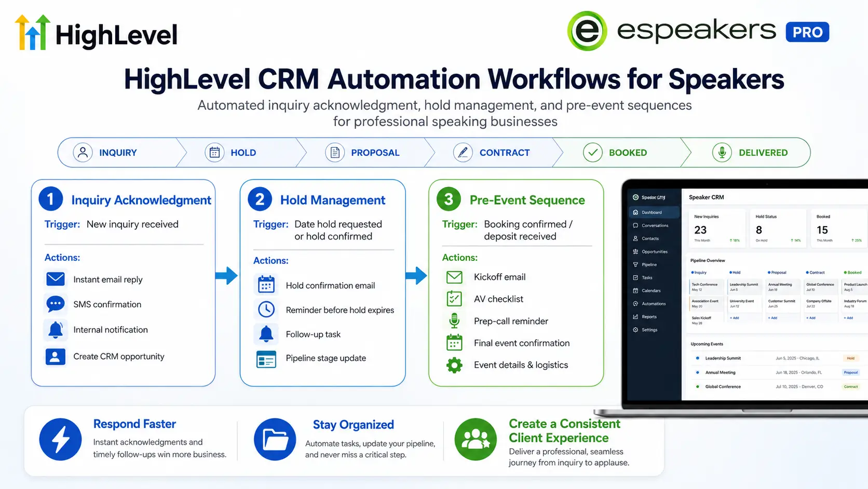Click the Booked 15 stat card
Viewport: 868px width, 489px height.
pyautogui.click(x=839, y=228)
